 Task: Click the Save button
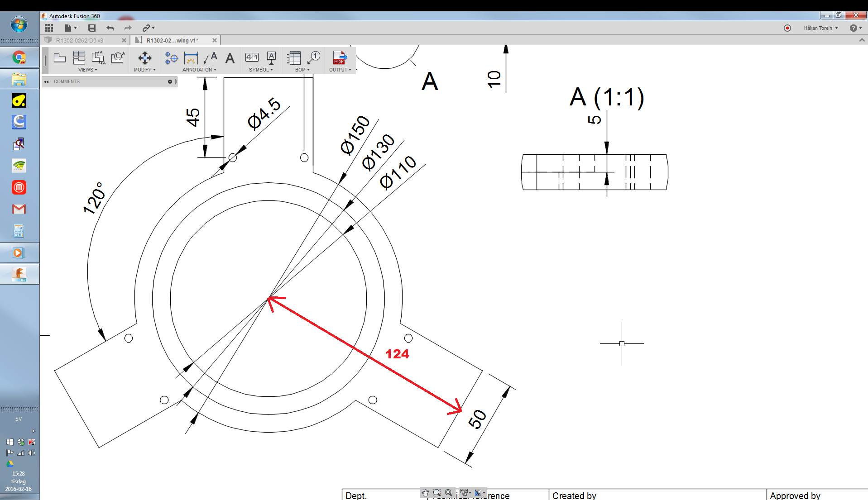92,28
